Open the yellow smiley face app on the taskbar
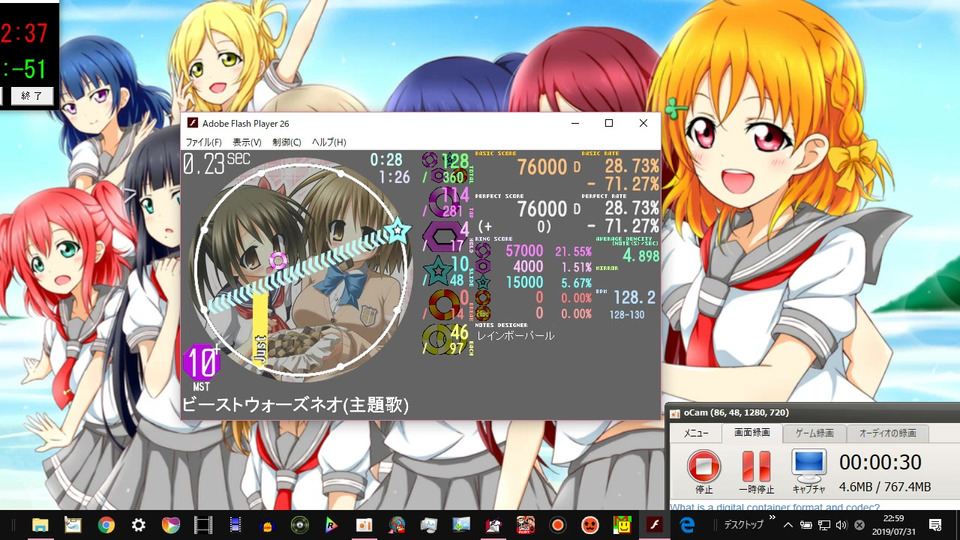Viewport: 960px width, 540px height. (622, 525)
